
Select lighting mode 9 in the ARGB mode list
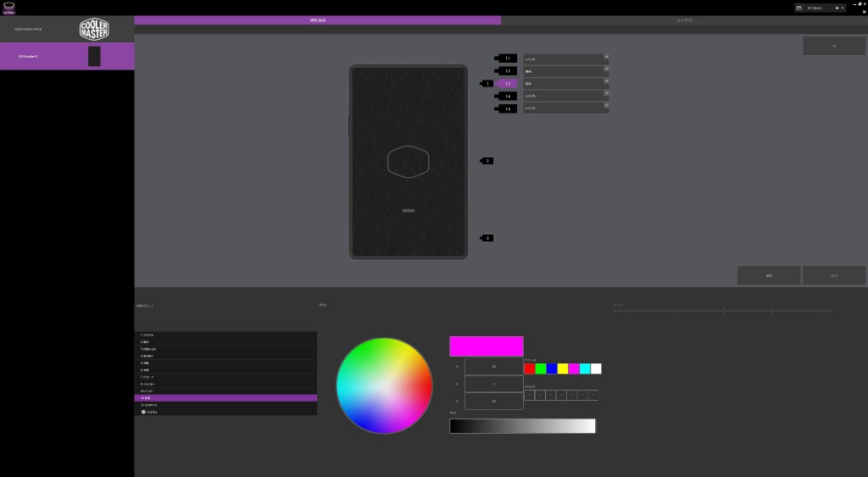tap(225, 391)
